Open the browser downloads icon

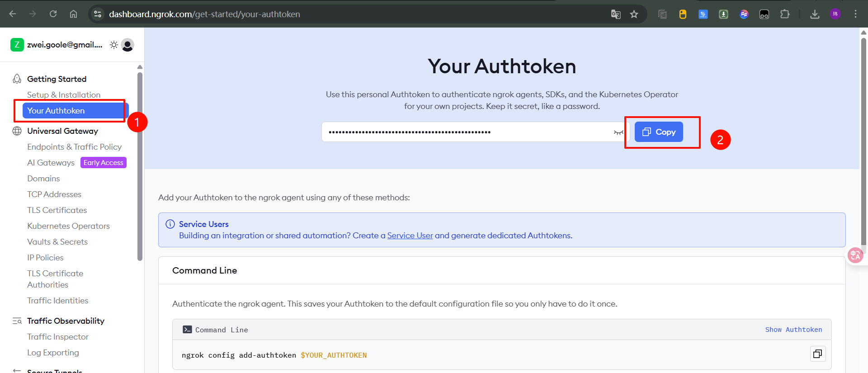click(815, 14)
